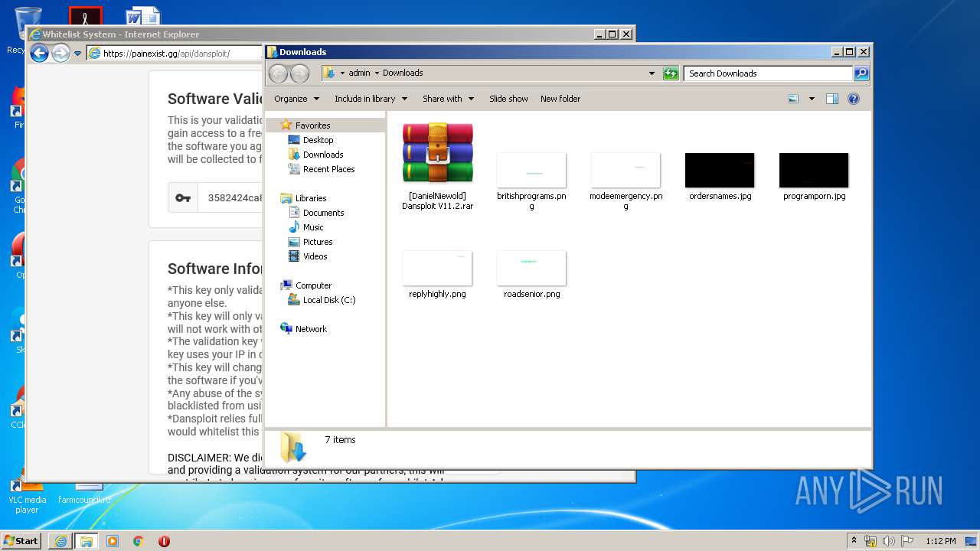Open the Organize menu

pyautogui.click(x=296, y=99)
